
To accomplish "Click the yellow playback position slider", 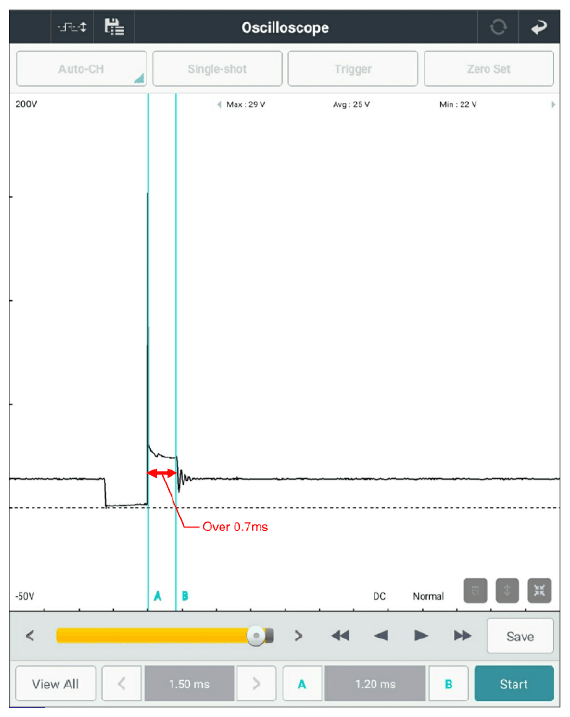I will pyautogui.click(x=165, y=636).
